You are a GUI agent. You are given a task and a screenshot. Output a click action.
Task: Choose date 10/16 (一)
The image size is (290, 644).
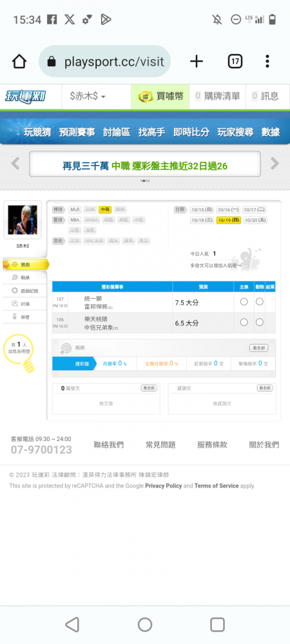(228, 209)
